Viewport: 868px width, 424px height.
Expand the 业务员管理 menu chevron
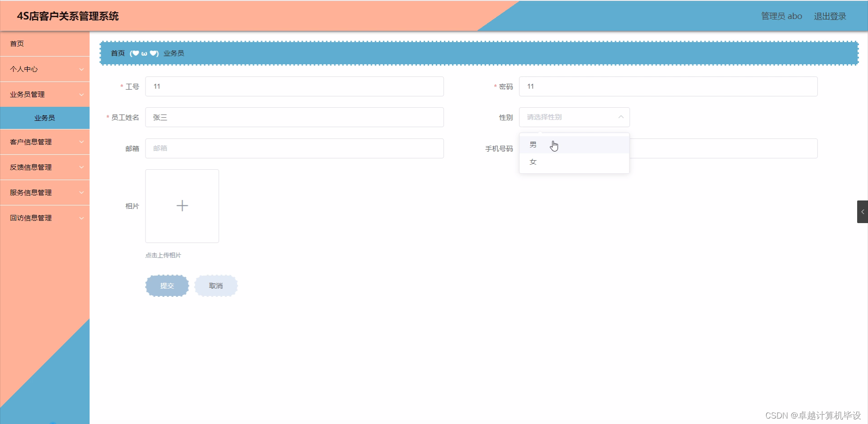(81, 95)
